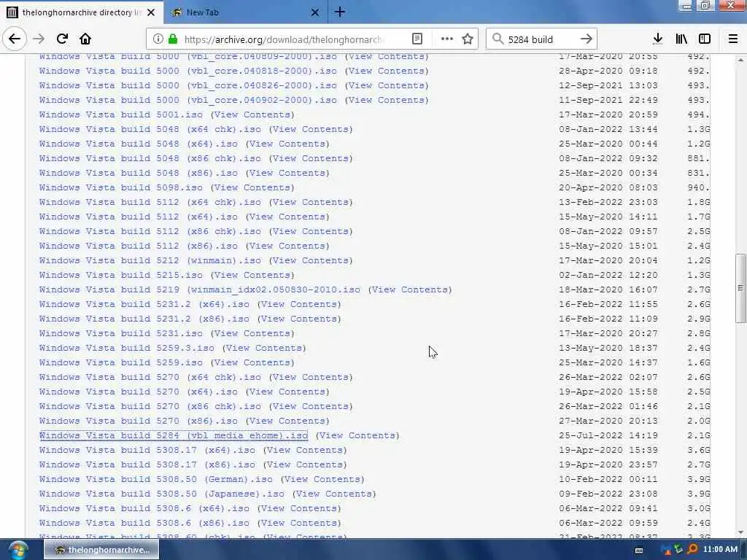Toggle reader view in address bar
The height and width of the screenshot is (560, 747).
(417, 39)
